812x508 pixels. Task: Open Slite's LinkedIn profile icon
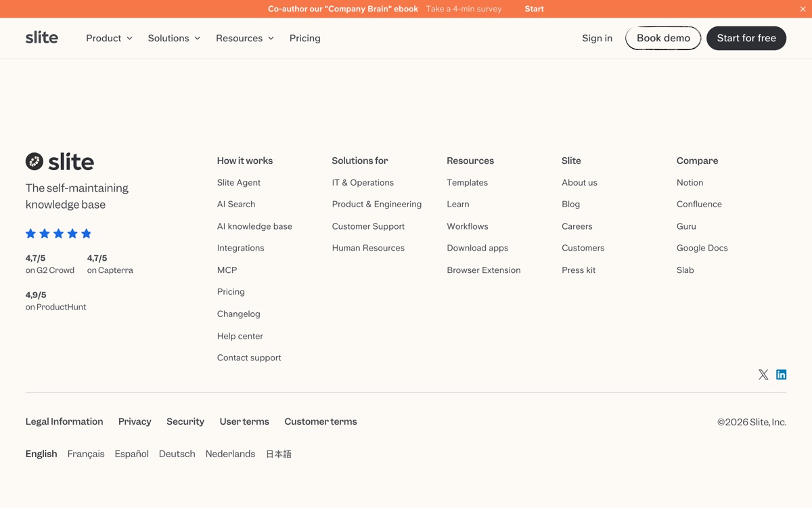coord(781,375)
